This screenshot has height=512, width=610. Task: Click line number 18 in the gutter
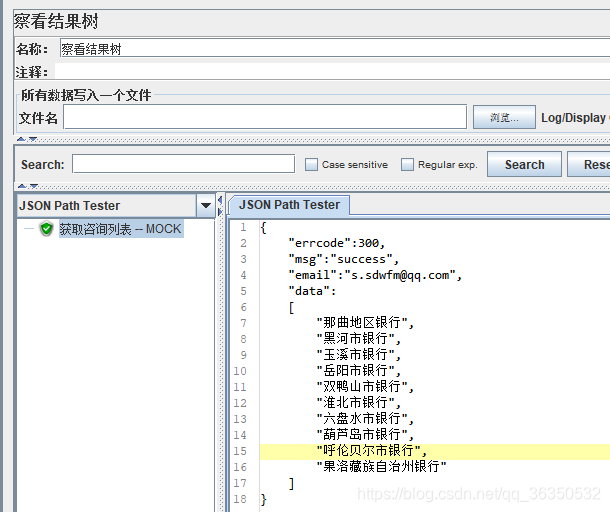[x=240, y=499]
